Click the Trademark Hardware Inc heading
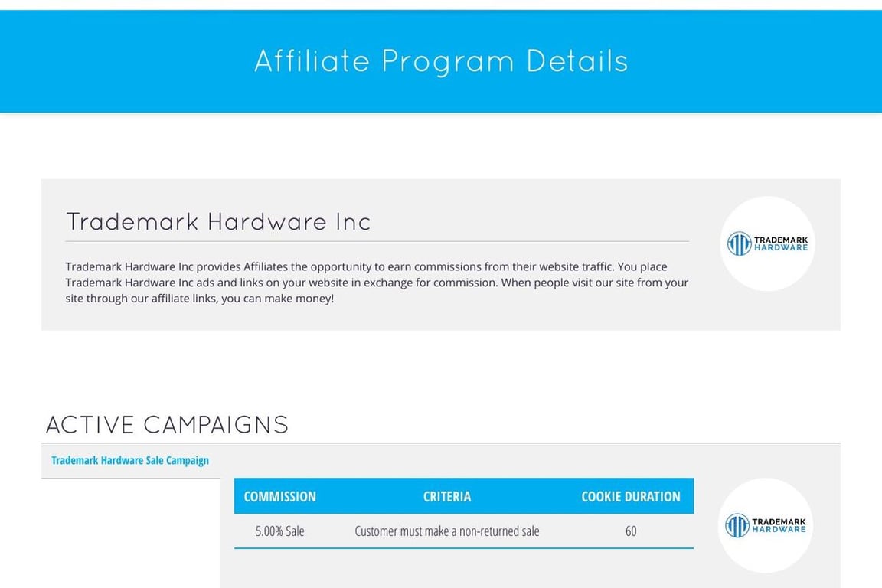Viewport: 882px width, 588px height. [x=218, y=221]
